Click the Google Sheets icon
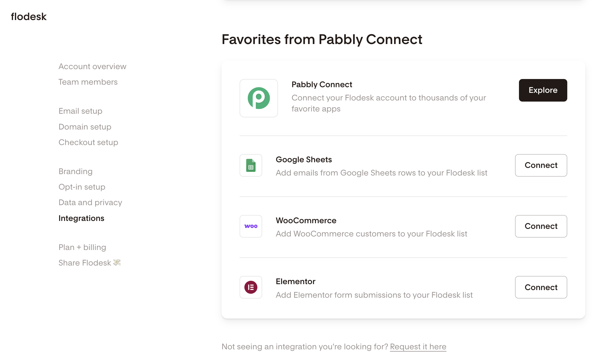Screen dimensions: 604x364 (x=251, y=165)
